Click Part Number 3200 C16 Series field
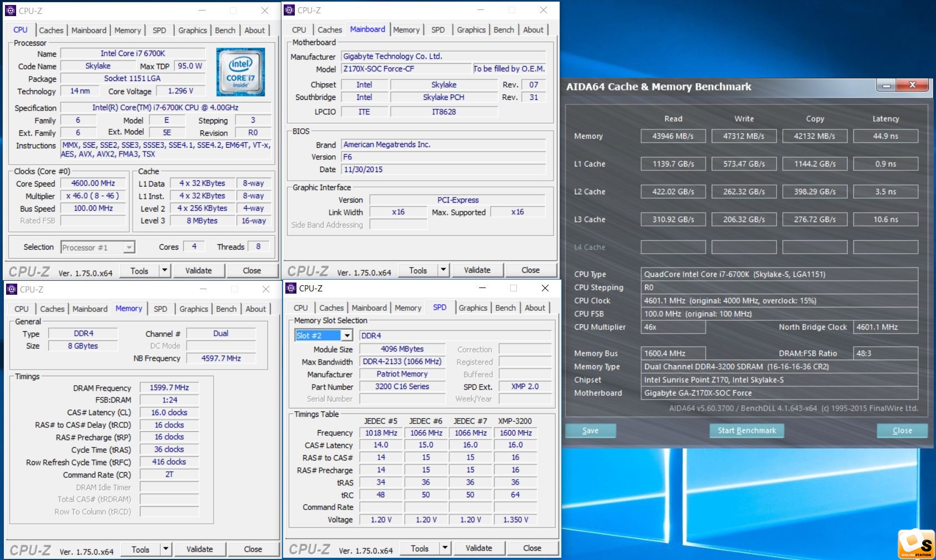 point(402,387)
